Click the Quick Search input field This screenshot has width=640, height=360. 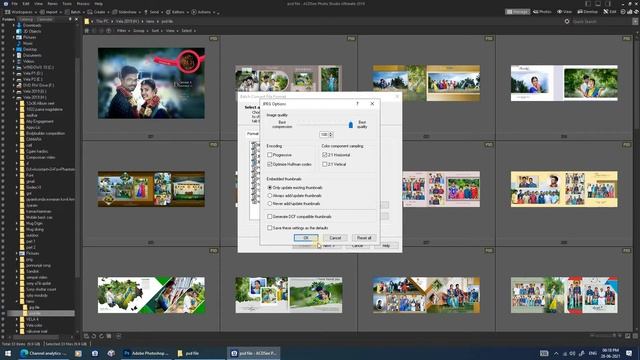[x=600, y=21]
